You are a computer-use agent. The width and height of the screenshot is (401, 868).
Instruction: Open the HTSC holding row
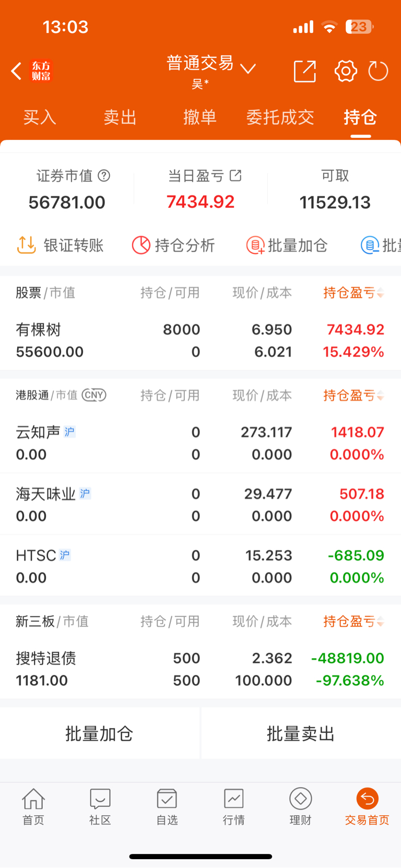[200, 566]
